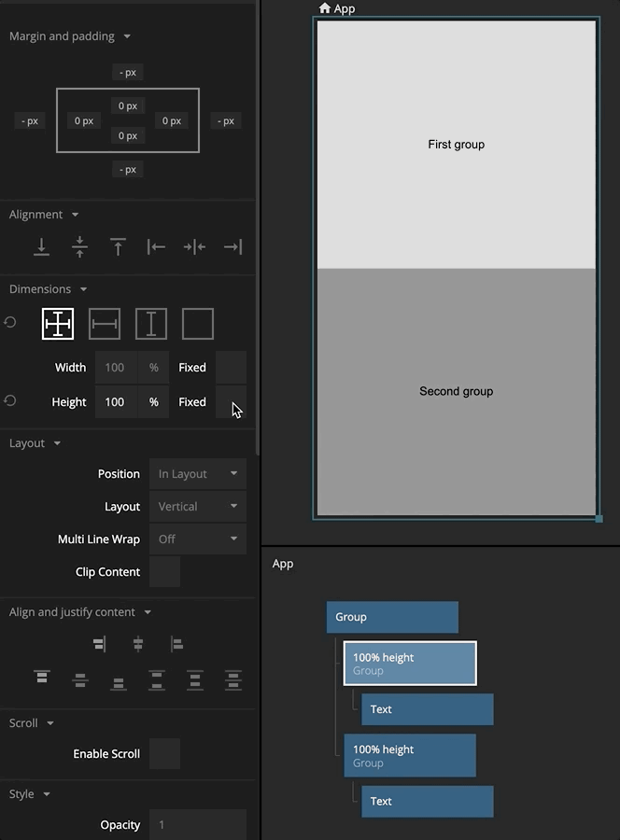Image resolution: width=620 pixels, height=840 pixels.
Task: Select the root Group node in hierarchy
Action: [x=392, y=617]
